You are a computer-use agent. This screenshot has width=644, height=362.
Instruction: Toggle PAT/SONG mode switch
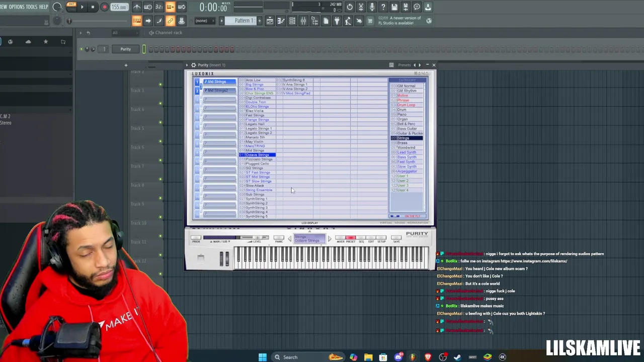(71, 7)
